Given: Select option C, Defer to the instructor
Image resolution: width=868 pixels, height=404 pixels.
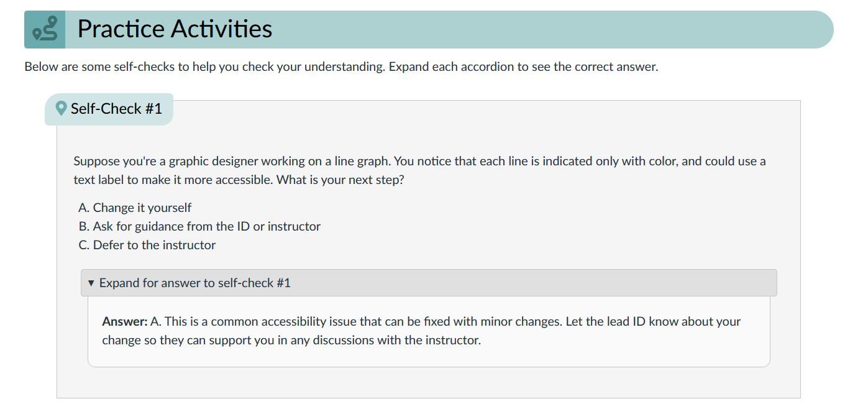Looking at the screenshot, I should (147, 245).
